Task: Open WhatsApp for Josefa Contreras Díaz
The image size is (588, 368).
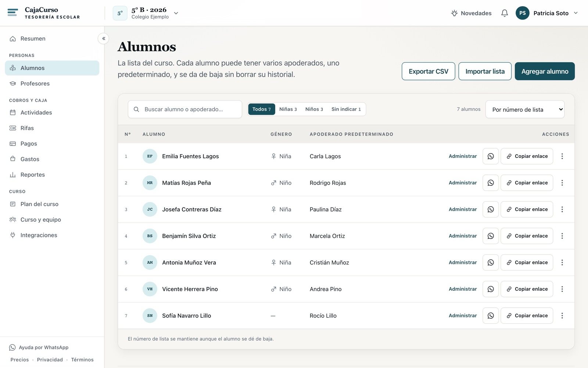Action: click(491, 209)
